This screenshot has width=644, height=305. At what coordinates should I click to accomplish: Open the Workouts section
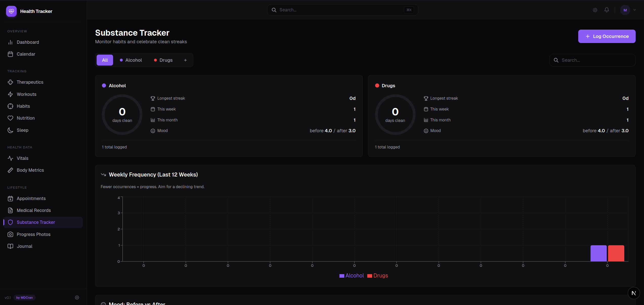[43, 94]
